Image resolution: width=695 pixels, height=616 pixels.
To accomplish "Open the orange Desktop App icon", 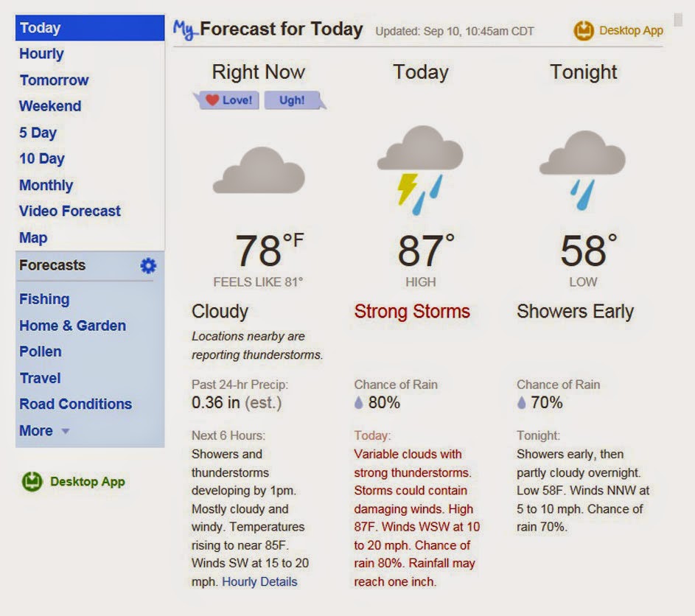I will click(x=583, y=30).
